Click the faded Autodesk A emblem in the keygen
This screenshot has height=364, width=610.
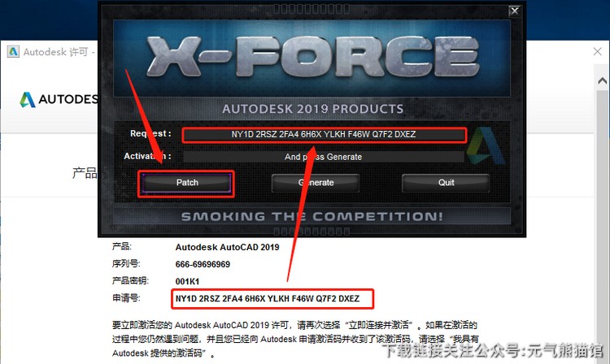click(x=486, y=145)
